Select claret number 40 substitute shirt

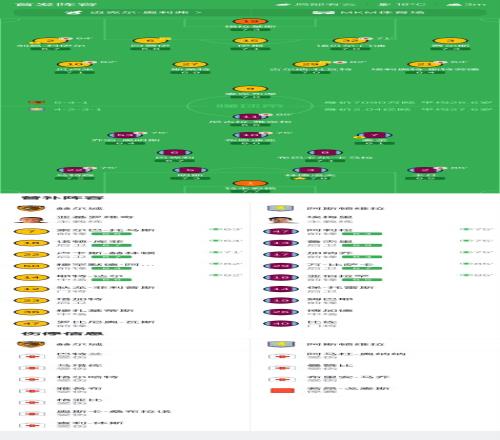281,323
